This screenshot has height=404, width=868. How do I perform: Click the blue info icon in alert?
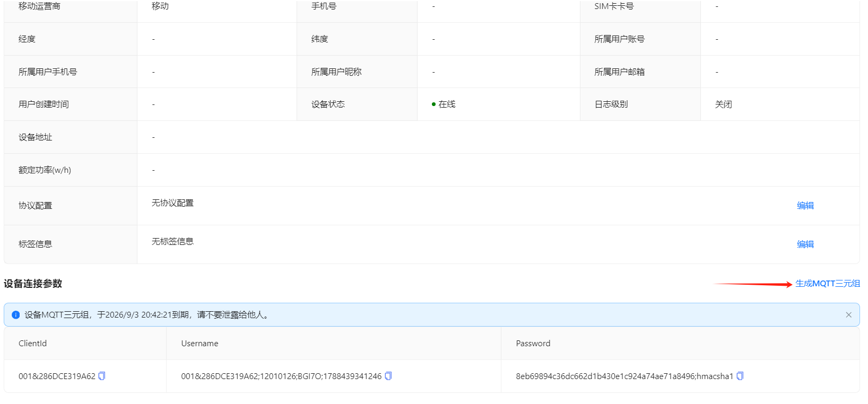[x=16, y=315]
